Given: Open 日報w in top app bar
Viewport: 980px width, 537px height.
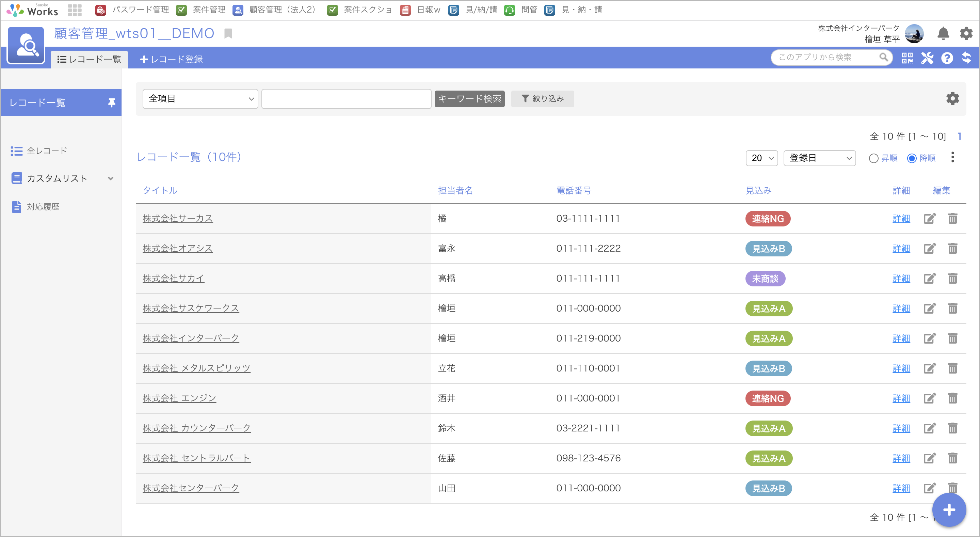Looking at the screenshot, I should (x=420, y=10).
